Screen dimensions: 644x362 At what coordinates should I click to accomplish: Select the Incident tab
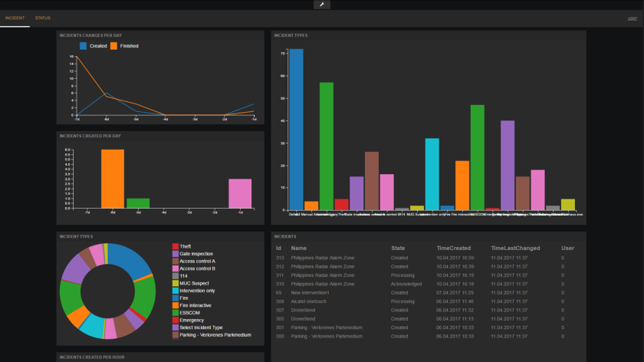click(15, 17)
